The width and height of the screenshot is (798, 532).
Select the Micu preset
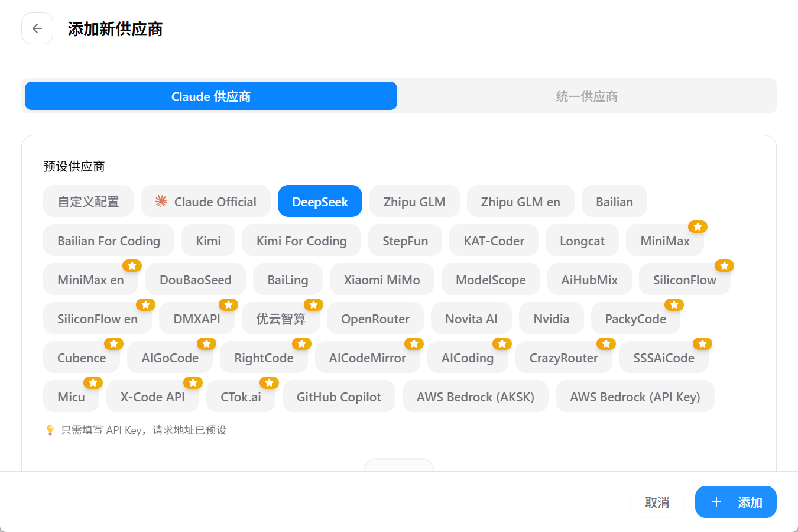pos(71,397)
